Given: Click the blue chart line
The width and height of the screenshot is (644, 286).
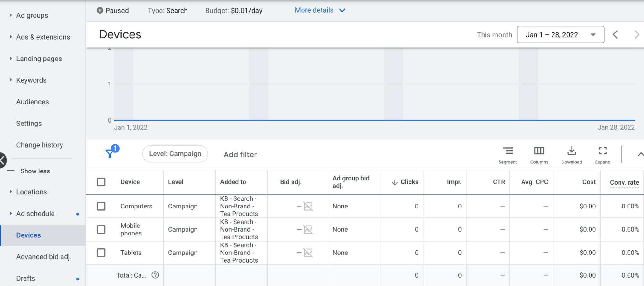Looking at the screenshot, I should tap(374, 120).
